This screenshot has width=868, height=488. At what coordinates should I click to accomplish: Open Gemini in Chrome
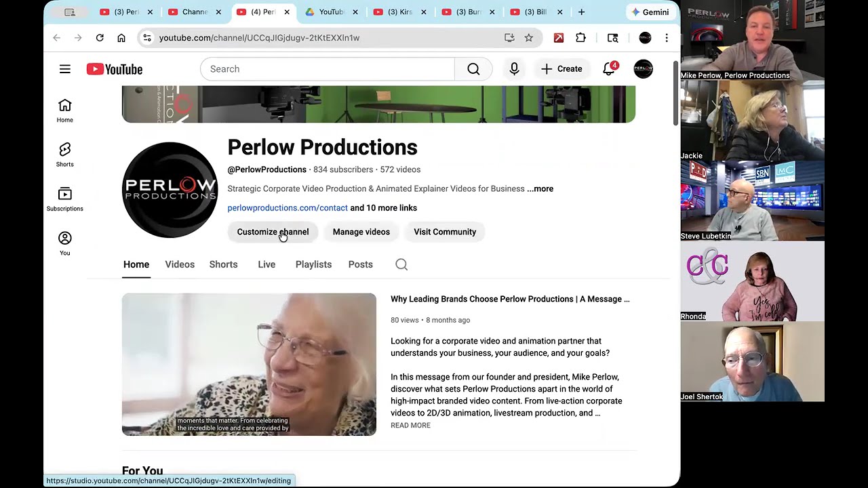pos(651,12)
